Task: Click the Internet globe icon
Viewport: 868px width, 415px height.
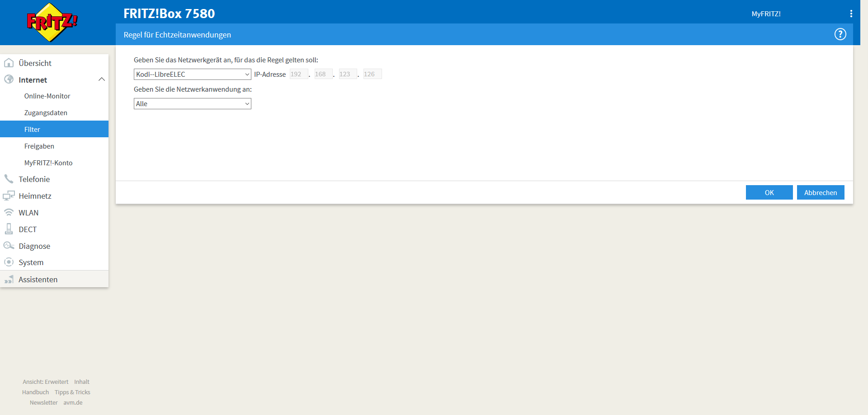Action: [x=9, y=79]
